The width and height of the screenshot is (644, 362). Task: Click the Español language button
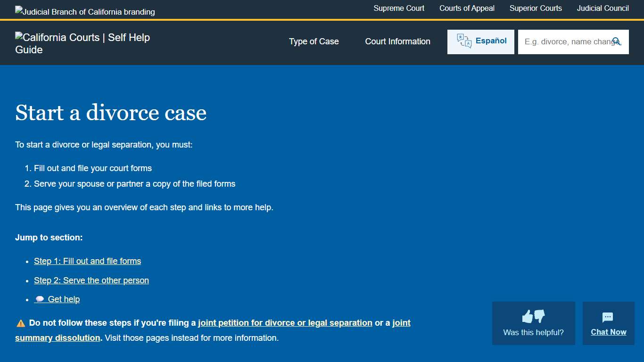click(480, 41)
